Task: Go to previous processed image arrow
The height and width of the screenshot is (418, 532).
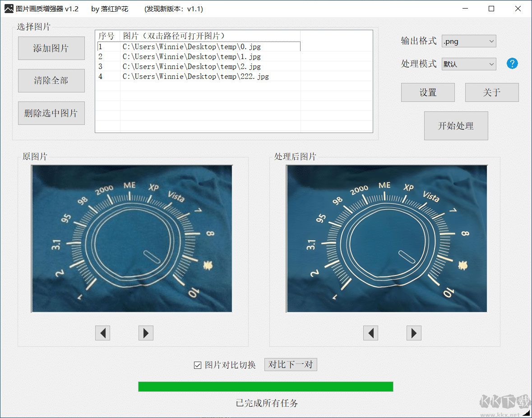Action: tap(370, 333)
